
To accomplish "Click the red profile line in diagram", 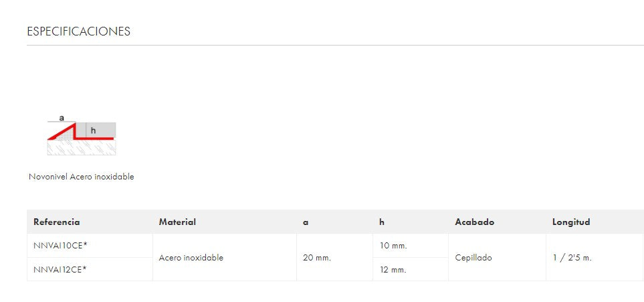I will [94, 138].
